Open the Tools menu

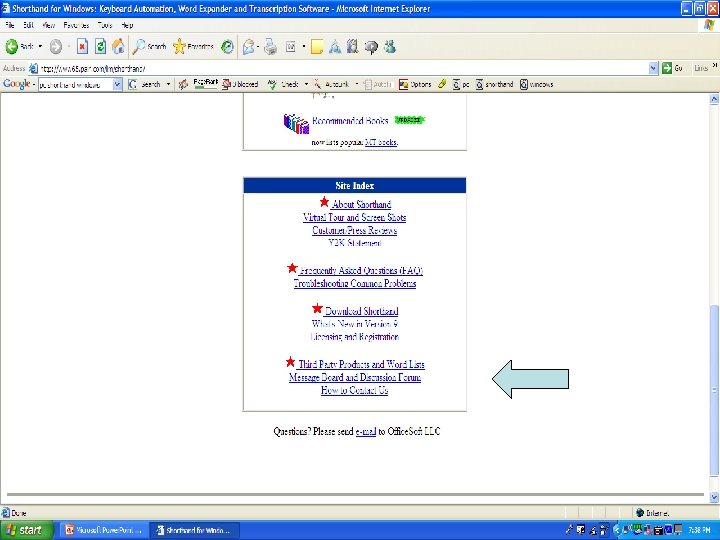pyautogui.click(x=105, y=25)
